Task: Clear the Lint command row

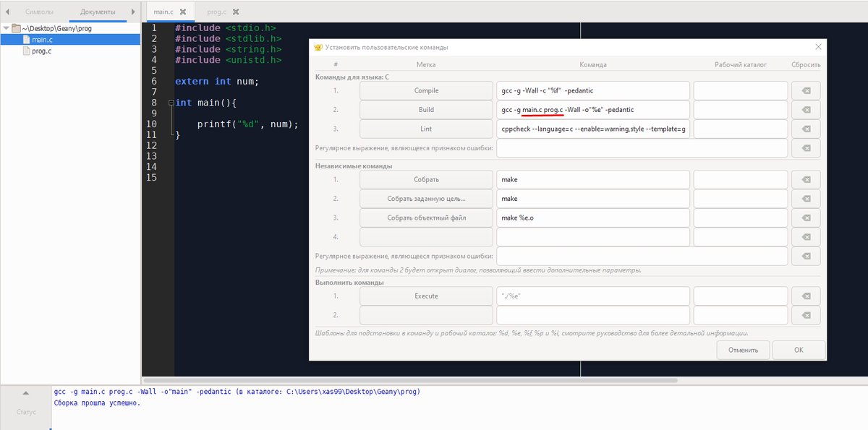Action: (806, 129)
